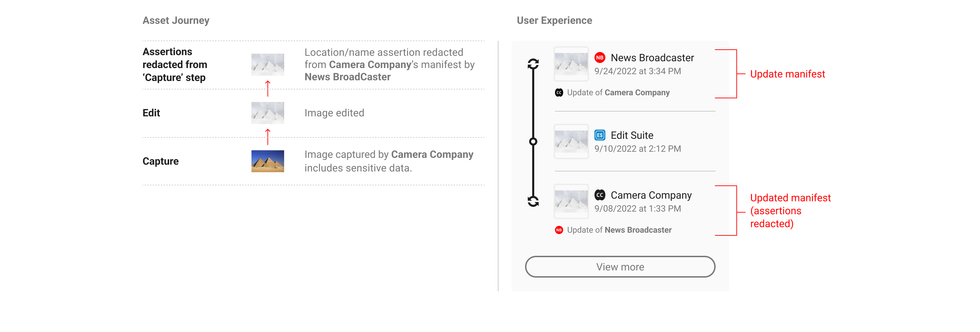Click faded thumbnail in Assertions redacted row
This screenshot has height=332, width=980.
[x=267, y=65]
